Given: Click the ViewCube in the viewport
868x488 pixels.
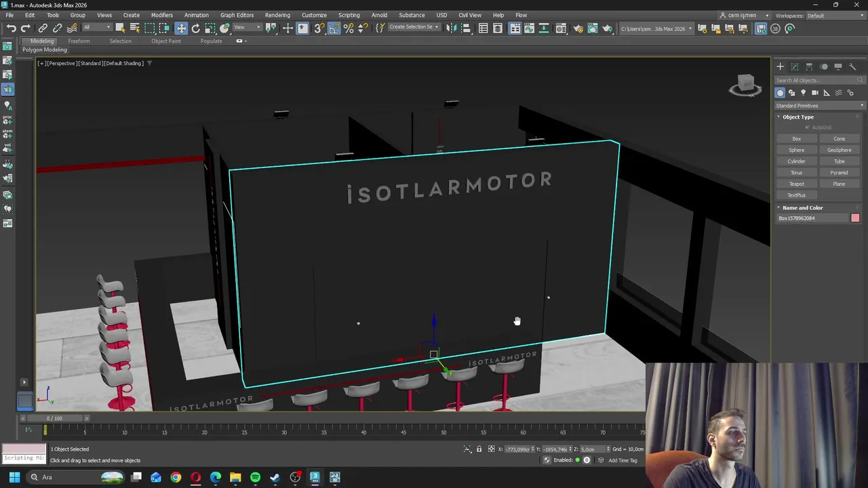Looking at the screenshot, I should 745,85.
